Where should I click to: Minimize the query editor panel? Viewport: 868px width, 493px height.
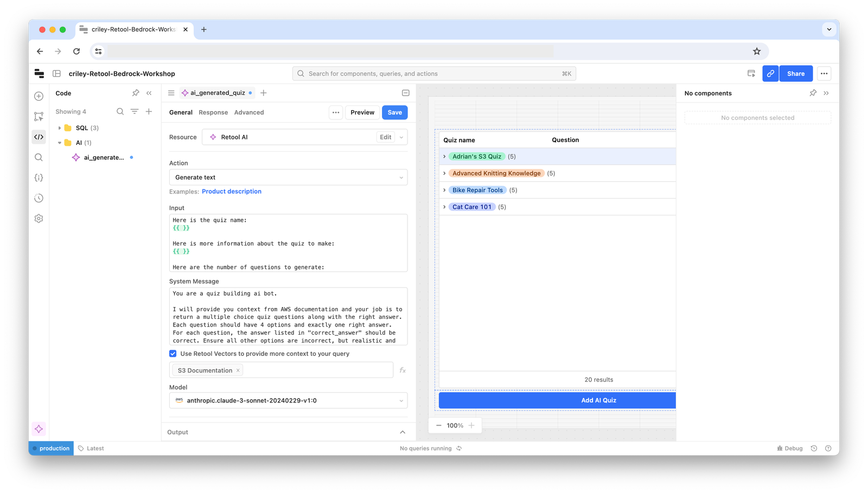pyautogui.click(x=405, y=93)
